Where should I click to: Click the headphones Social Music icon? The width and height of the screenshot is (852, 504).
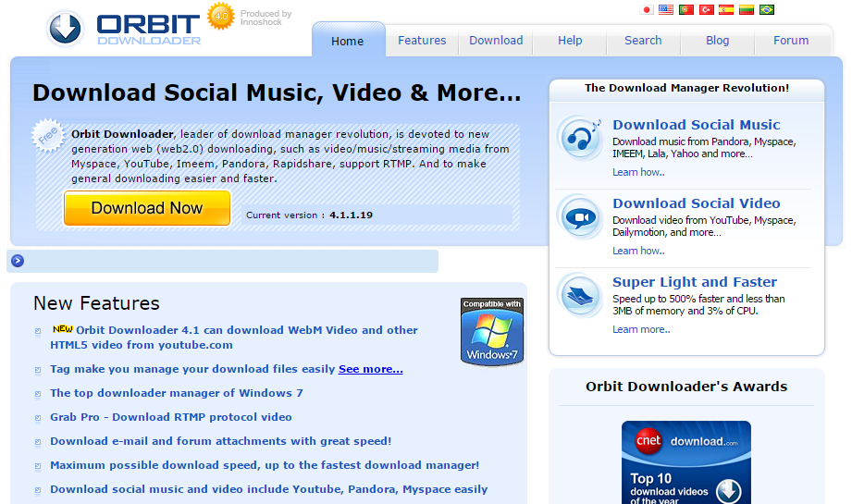pos(580,138)
